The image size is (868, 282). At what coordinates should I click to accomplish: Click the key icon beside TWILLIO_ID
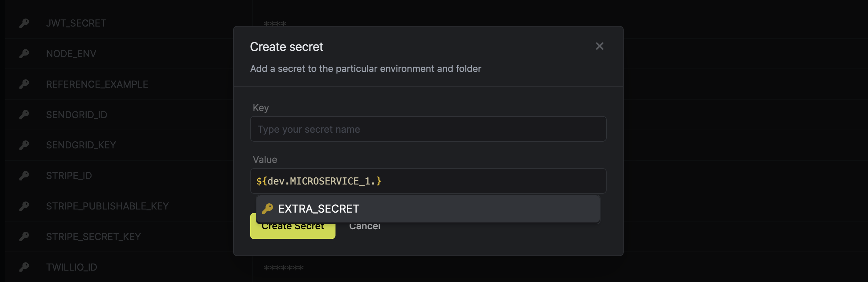[x=24, y=267]
